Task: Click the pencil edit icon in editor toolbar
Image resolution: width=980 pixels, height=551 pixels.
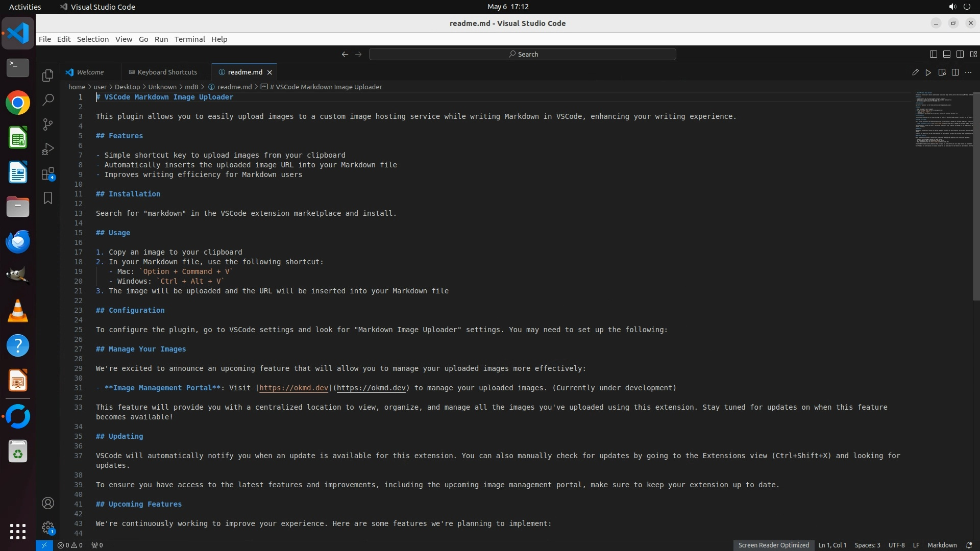Action: pos(915,72)
